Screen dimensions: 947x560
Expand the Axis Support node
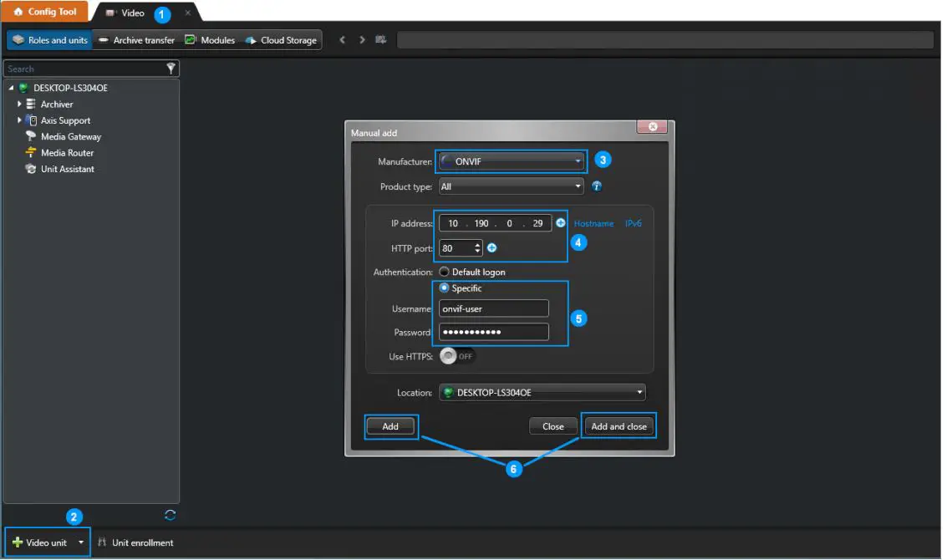coord(19,120)
